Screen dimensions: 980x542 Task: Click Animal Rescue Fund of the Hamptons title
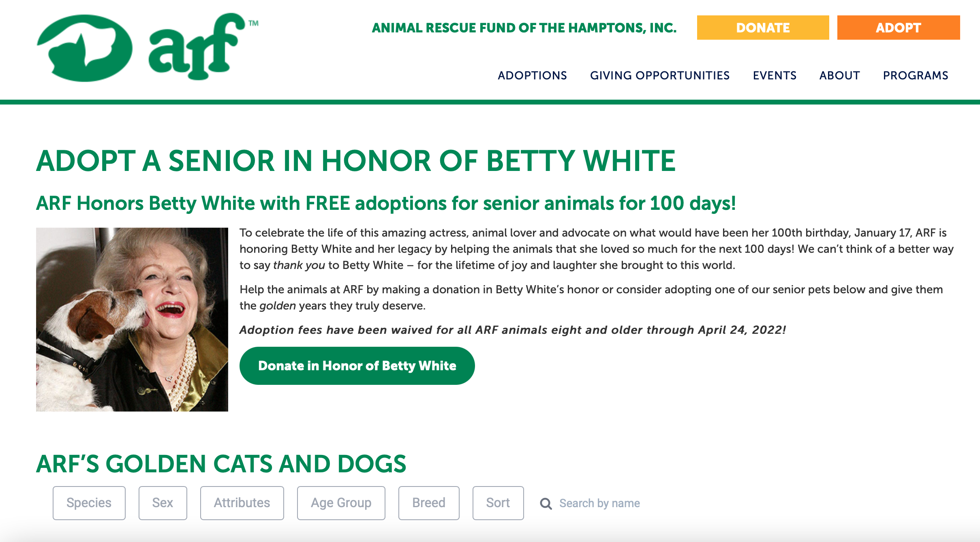524,28
